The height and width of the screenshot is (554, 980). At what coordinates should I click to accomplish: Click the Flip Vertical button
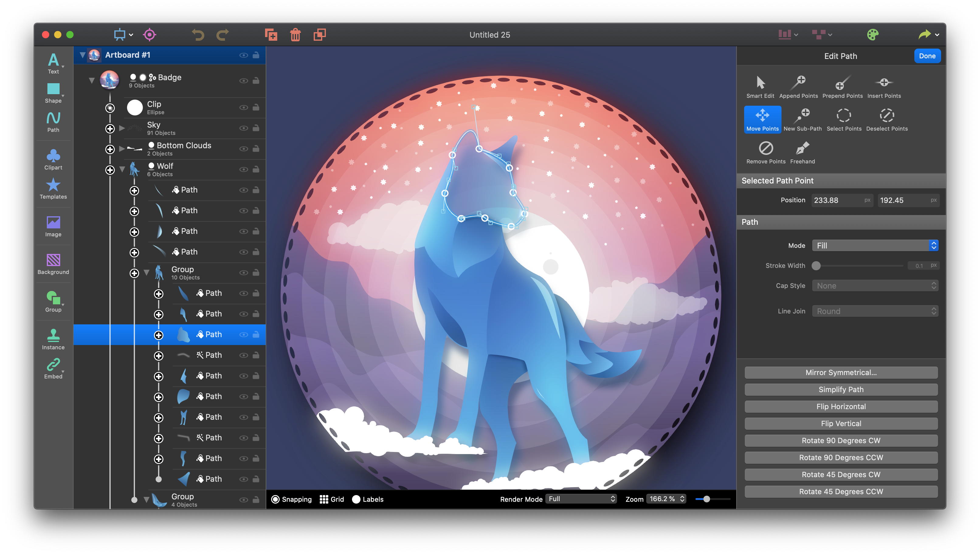841,423
